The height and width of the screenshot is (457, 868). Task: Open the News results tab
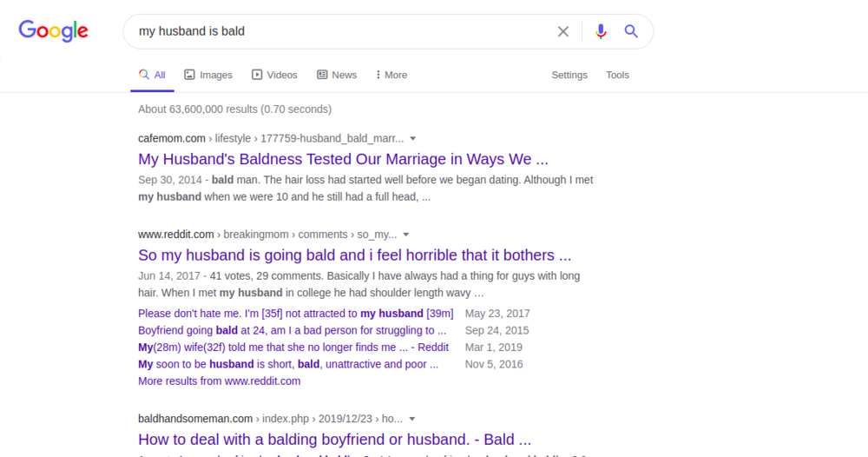[337, 75]
